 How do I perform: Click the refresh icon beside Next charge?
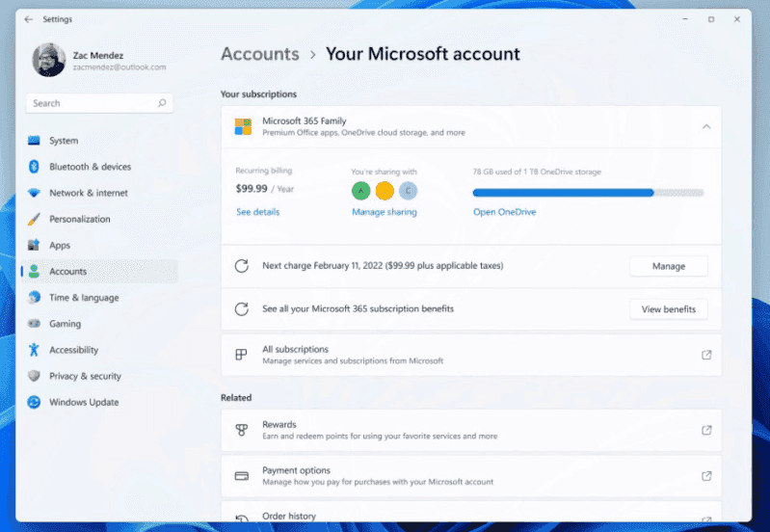(x=241, y=266)
